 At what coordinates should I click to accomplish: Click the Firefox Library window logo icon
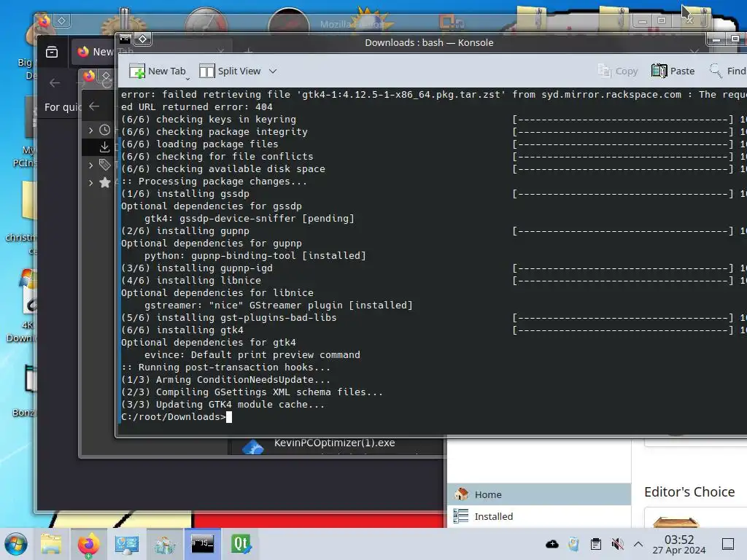coord(89,76)
